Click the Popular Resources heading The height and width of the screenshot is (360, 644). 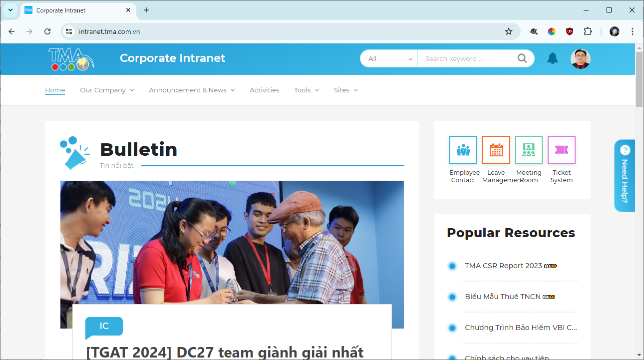511,233
